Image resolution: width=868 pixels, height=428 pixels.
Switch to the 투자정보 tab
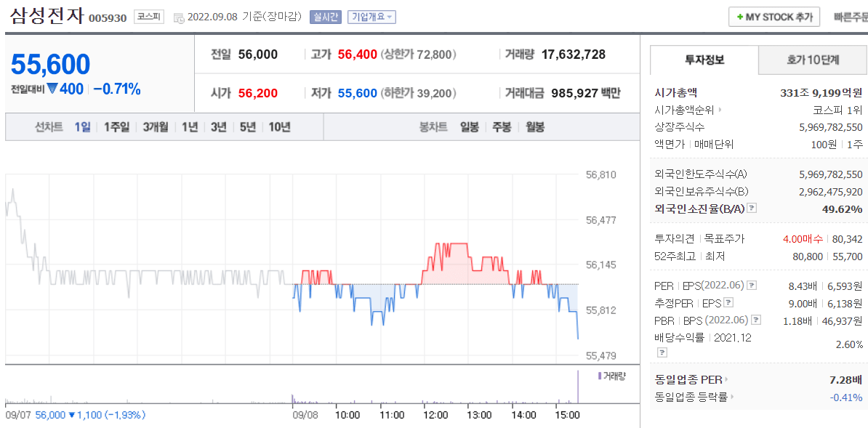pyautogui.click(x=704, y=60)
